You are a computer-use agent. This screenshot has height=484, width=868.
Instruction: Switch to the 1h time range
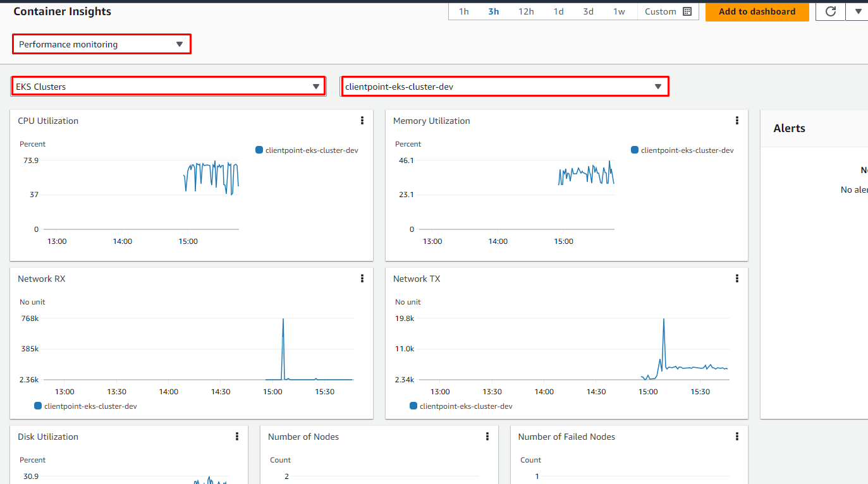tap(463, 11)
